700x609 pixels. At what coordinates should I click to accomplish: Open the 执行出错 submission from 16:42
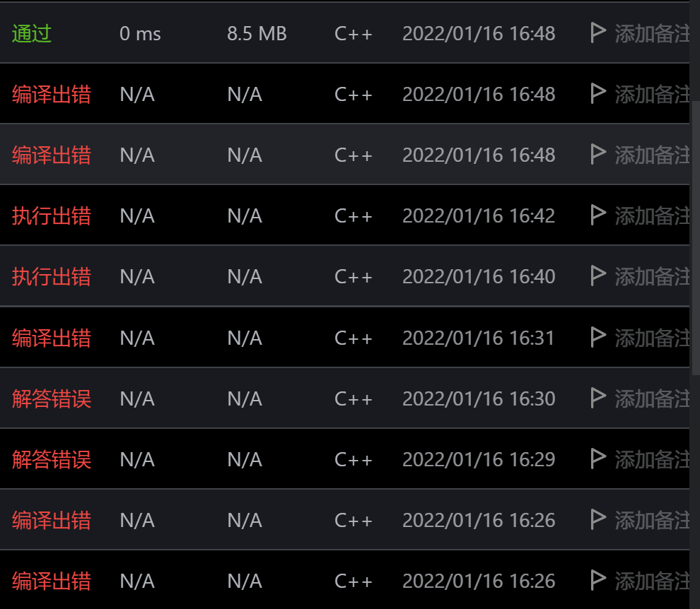coord(51,215)
